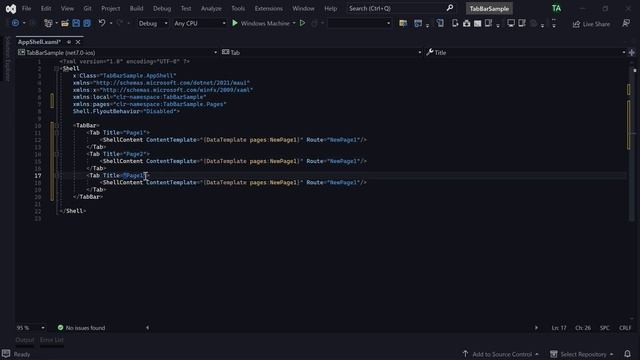
Task: Open the Debug configuration dropdown
Action: tap(153, 23)
